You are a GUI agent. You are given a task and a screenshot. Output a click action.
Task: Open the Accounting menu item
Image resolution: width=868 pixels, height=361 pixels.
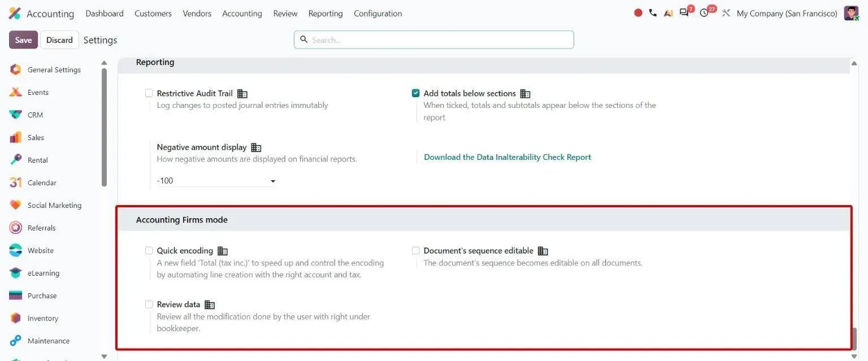242,13
